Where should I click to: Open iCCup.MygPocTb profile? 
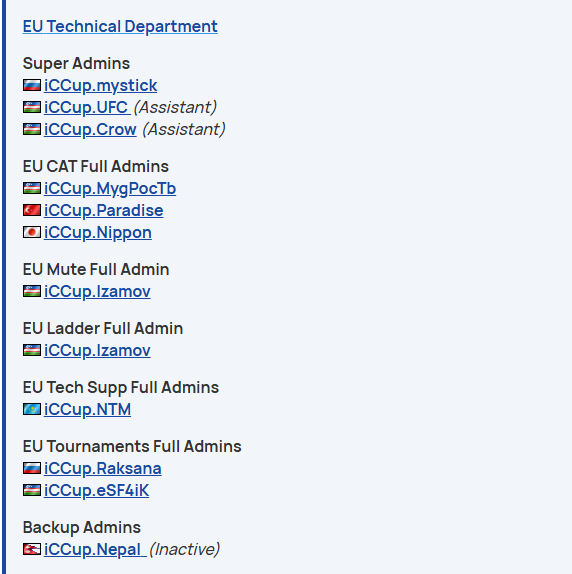click(x=110, y=189)
